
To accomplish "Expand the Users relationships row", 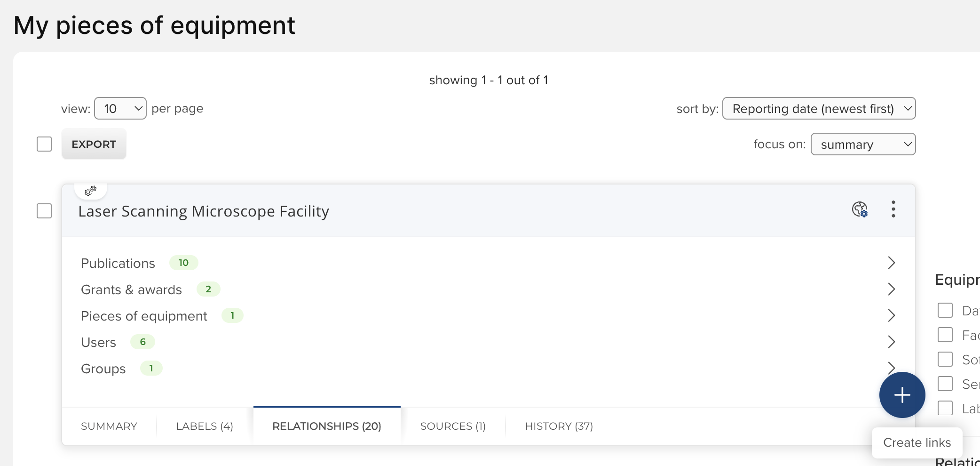I will [891, 342].
